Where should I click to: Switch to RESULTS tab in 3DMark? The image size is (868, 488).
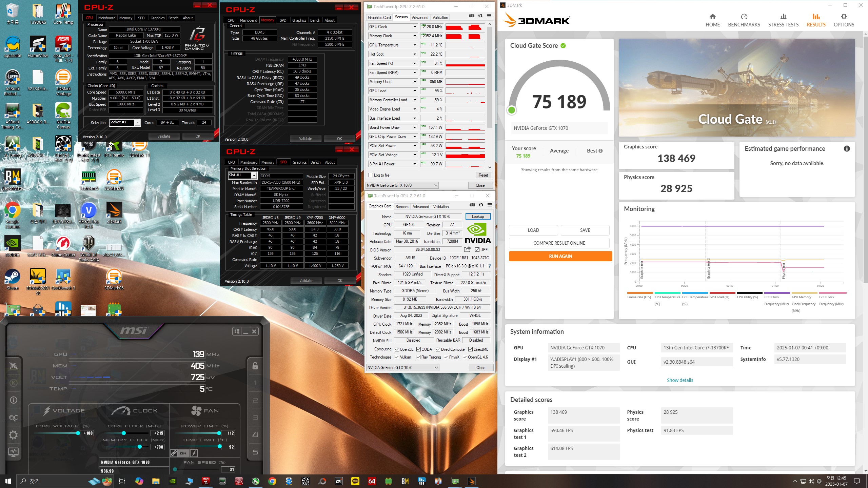816,20
